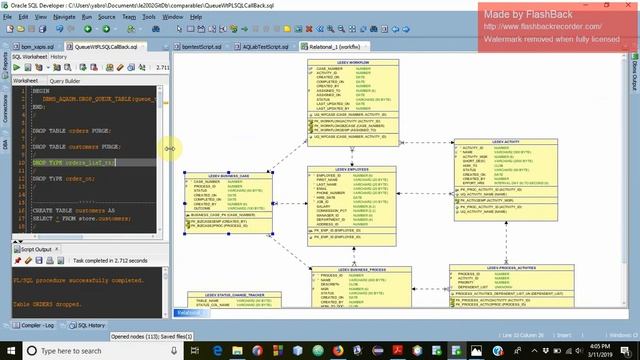Click the "CREATE TABLE customers AS" code line
The height and width of the screenshot is (360, 640).
[x=73, y=211]
